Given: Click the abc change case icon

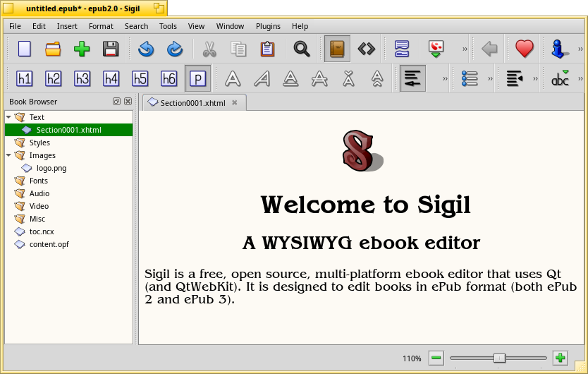Looking at the screenshot, I should point(560,78).
